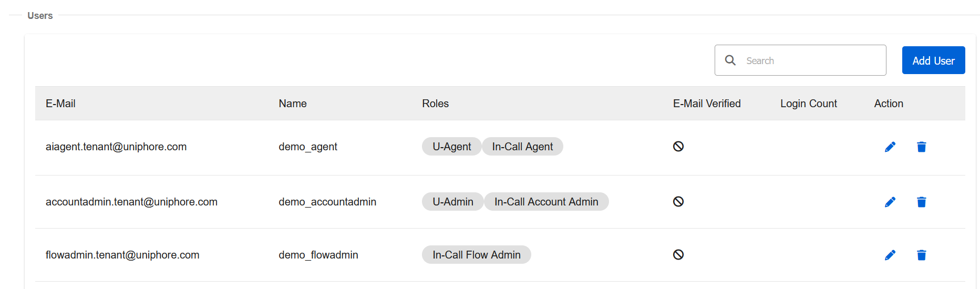Click the magnifier icon in search box
980x289 pixels.
[x=730, y=60]
